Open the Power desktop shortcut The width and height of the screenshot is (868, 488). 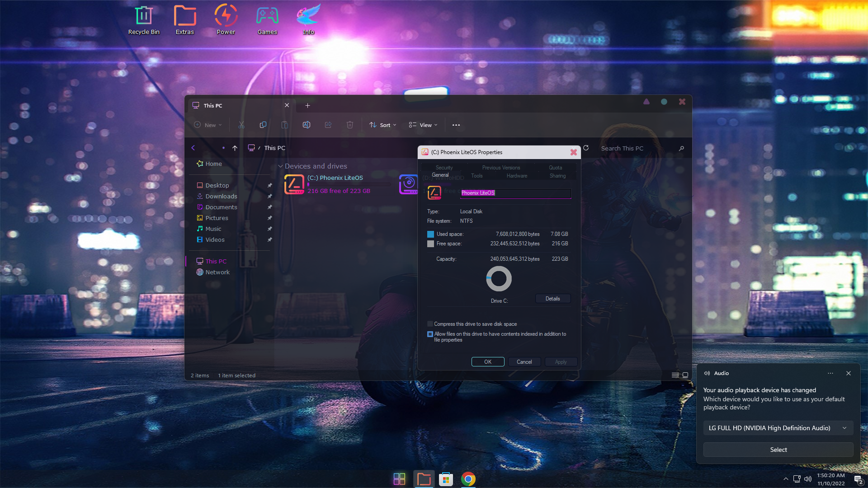pyautogui.click(x=226, y=20)
